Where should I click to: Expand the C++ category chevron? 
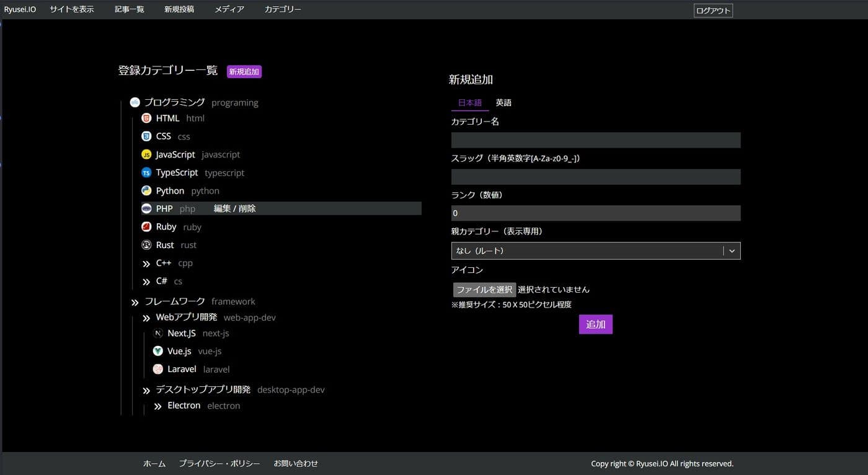click(x=146, y=262)
